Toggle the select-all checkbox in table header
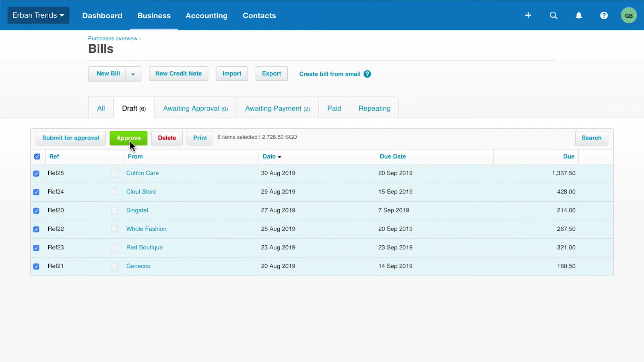The image size is (644, 362). 37,156
